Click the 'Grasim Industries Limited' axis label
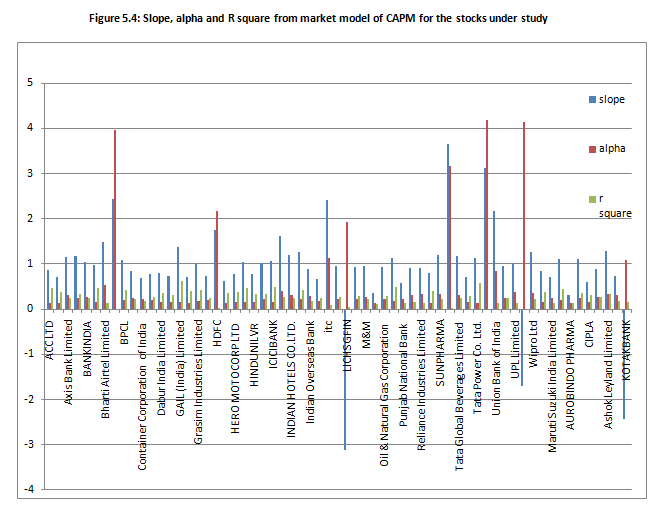The width and height of the screenshot is (652, 505). [x=198, y=382]
